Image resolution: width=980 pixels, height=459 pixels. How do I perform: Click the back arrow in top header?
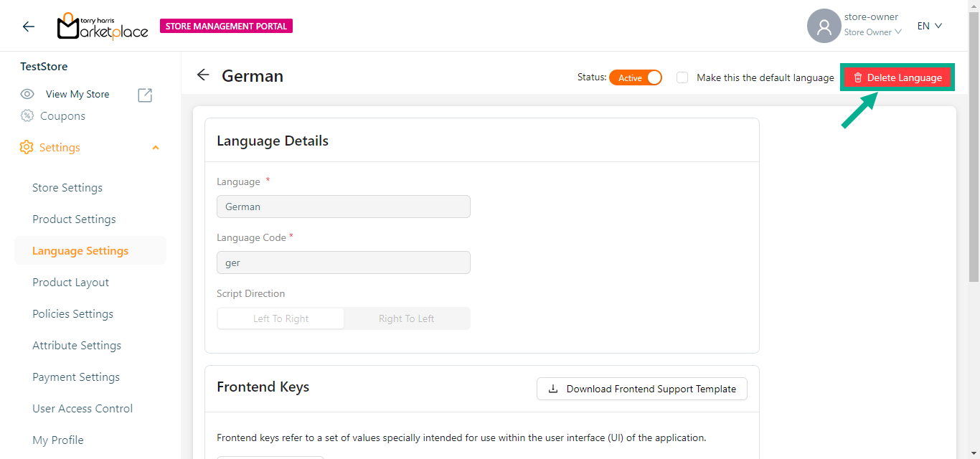click(29, 27)
